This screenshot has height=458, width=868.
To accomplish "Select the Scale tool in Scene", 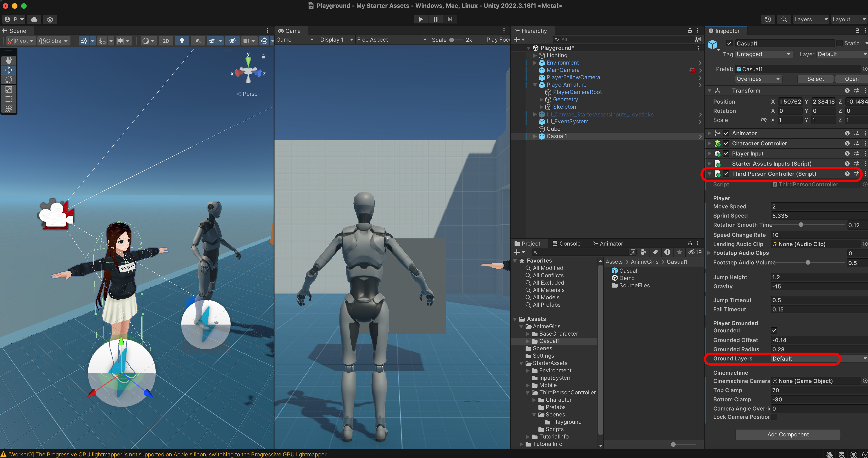I will (9, 89).
